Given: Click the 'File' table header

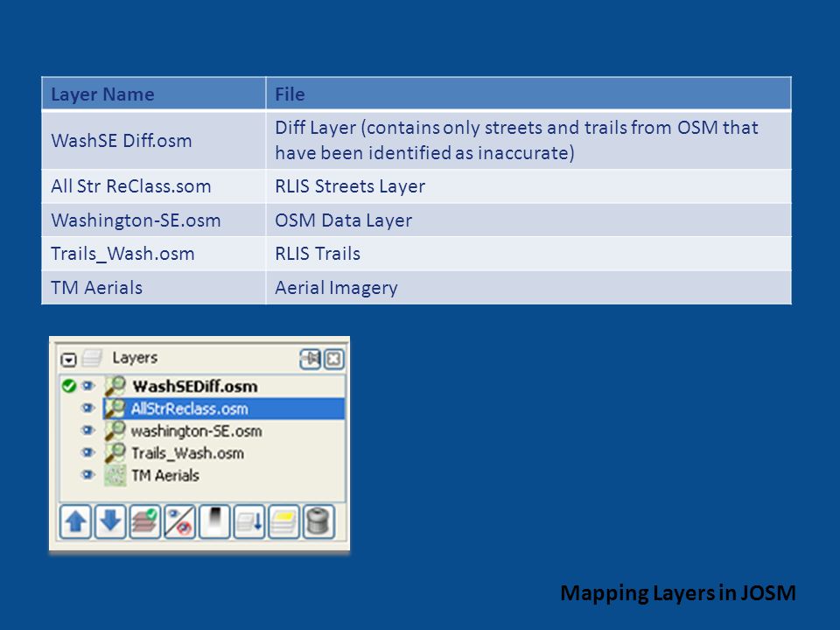Looking at the screenshot, I should click(x=528, y=94).
